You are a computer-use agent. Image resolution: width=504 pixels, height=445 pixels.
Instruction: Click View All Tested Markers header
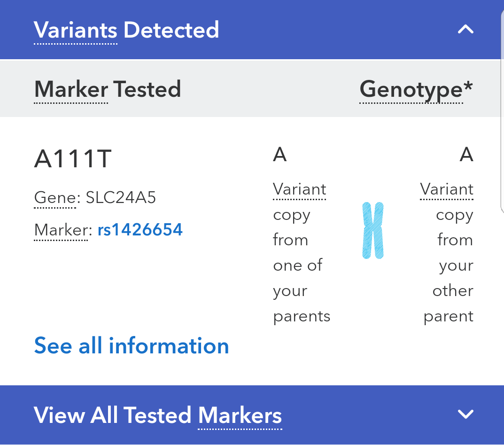[x=157, y=415]
